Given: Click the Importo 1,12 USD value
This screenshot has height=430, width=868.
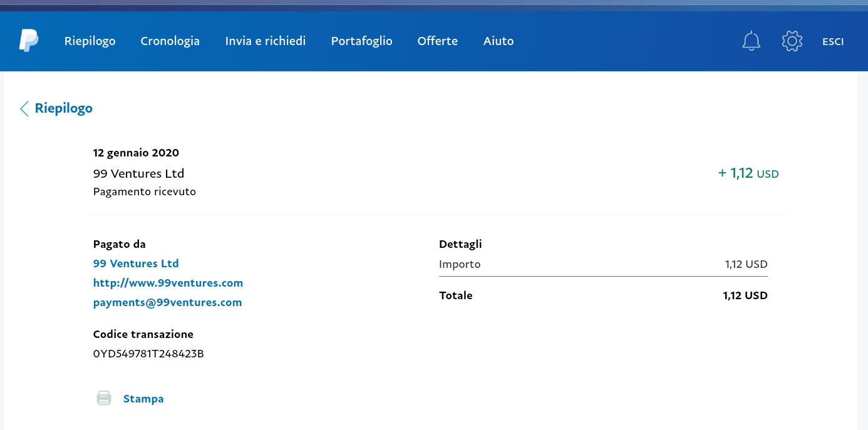Looking at the screenshot, I should pos(747,264).
